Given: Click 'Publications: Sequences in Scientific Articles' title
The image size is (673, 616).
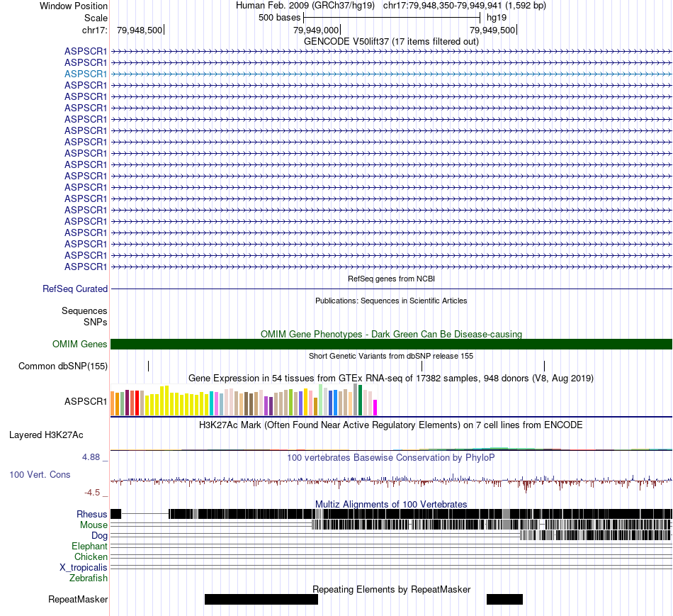Looking at the screenshot, I should point(391,301).
